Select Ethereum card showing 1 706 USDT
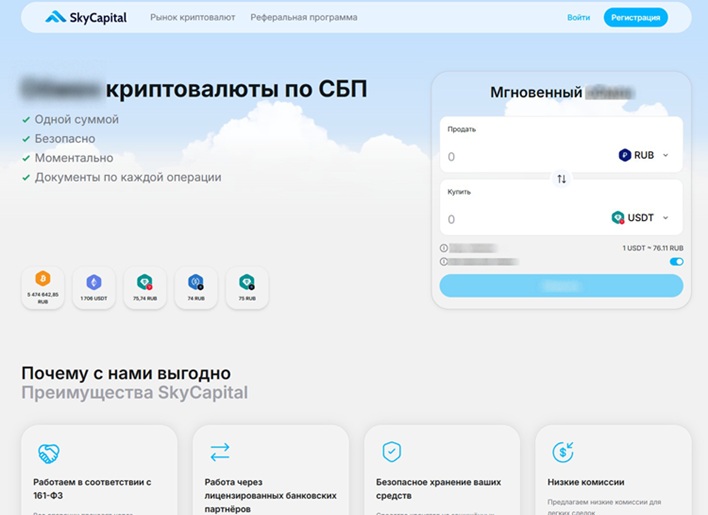The height and width of the screenshot is (515, 708). tap(94, 288)
